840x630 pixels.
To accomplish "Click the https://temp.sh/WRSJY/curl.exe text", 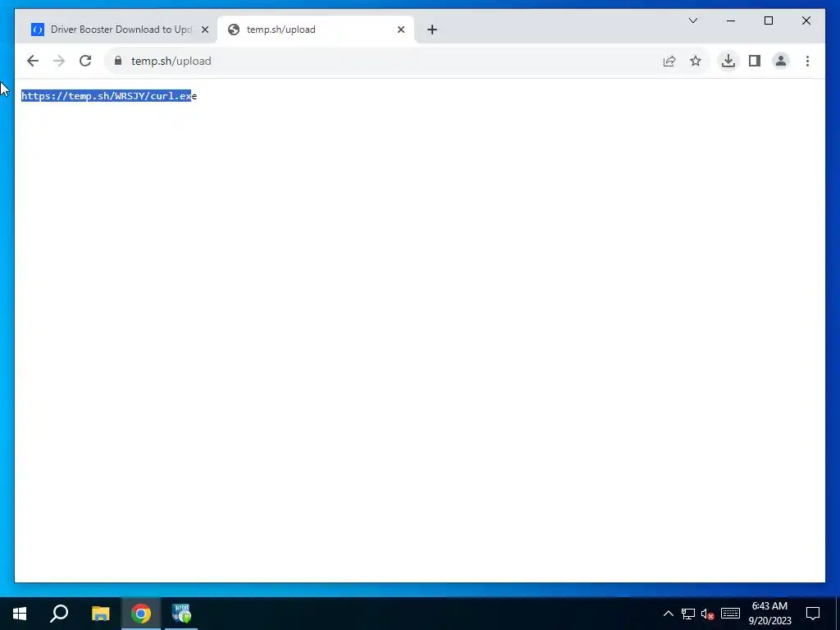I will click(x=109, y=96).
